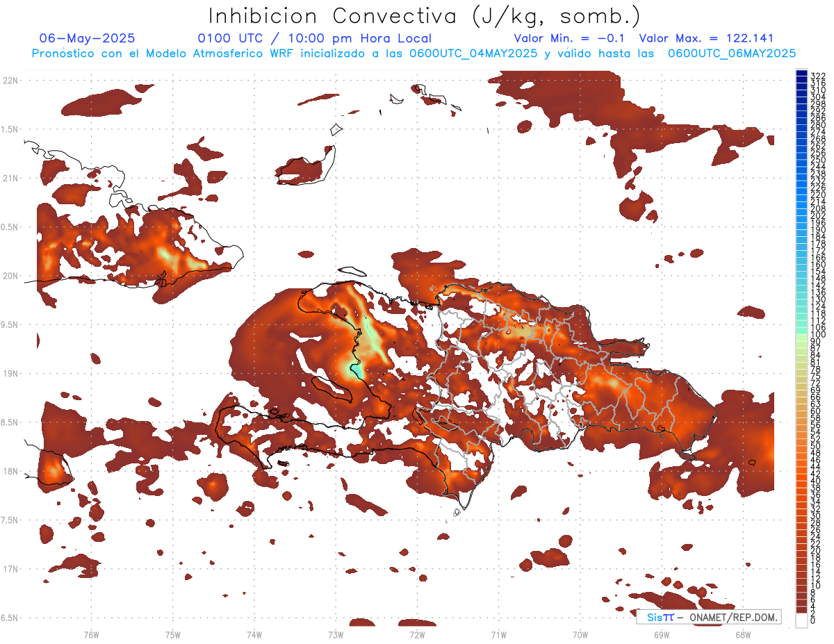This screenshot has height=644, width=834.
Task: Click the '22N' latitude label
Action: pos(10,81)
